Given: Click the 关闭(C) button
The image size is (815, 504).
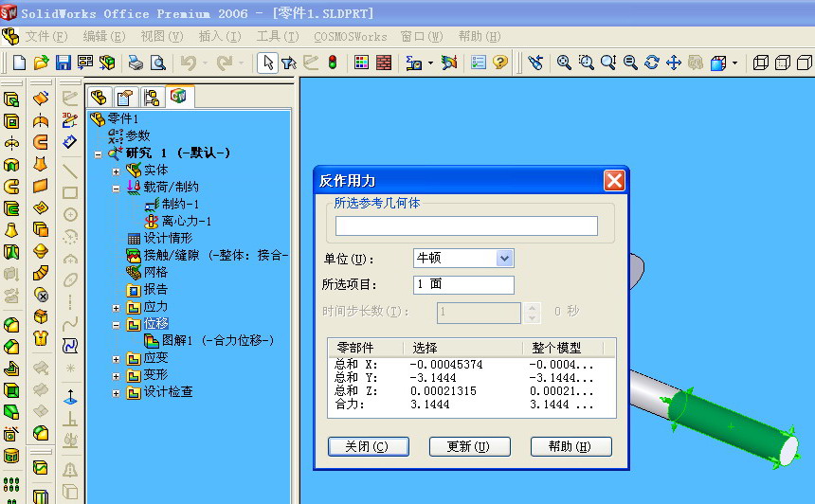Looking at the screenshot, I should [x=368, y=446].
